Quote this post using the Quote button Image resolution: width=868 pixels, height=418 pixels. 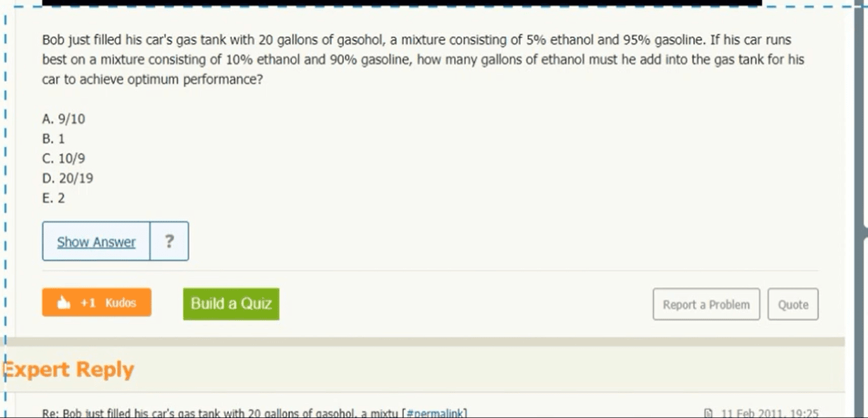coord(793,304)
